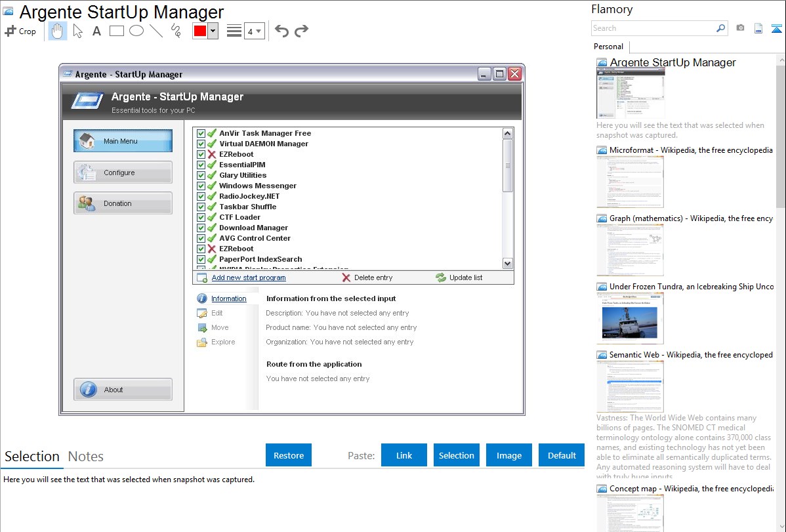
Task: Click the Flamory app icon beside title
Action: pyautogui.click(x=9, y=11)
